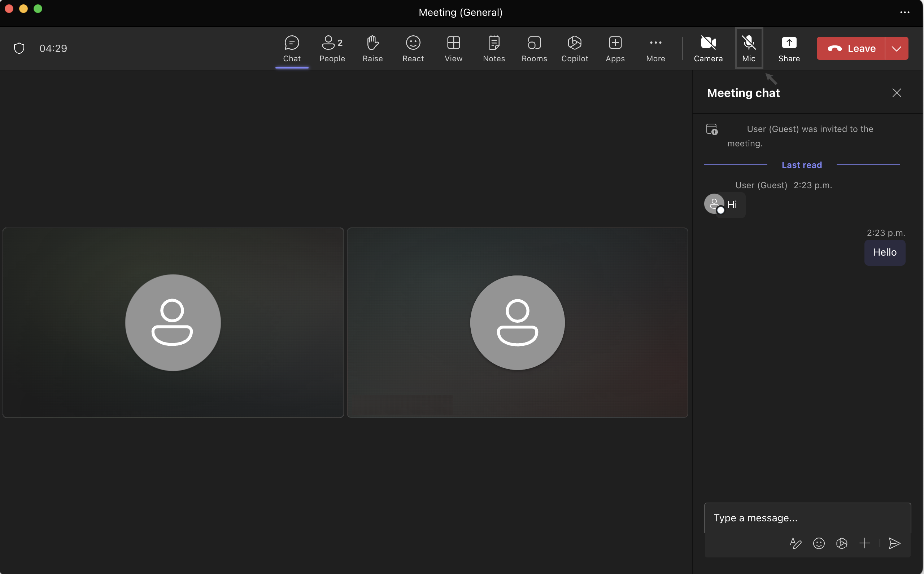
Task: Unmute the Mic
Action: tap(749, 48)
